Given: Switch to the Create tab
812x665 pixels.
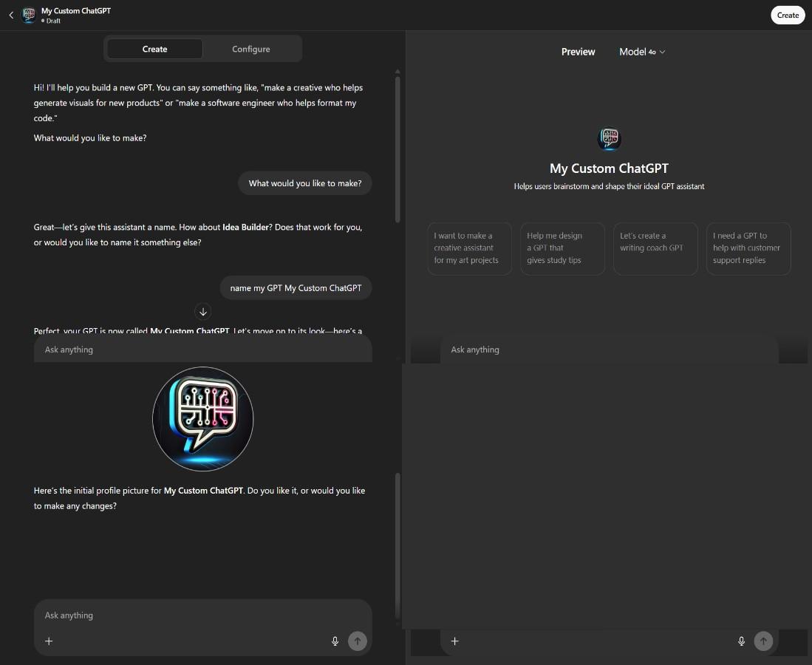Looking at the screenshot, I should point(155,49).
